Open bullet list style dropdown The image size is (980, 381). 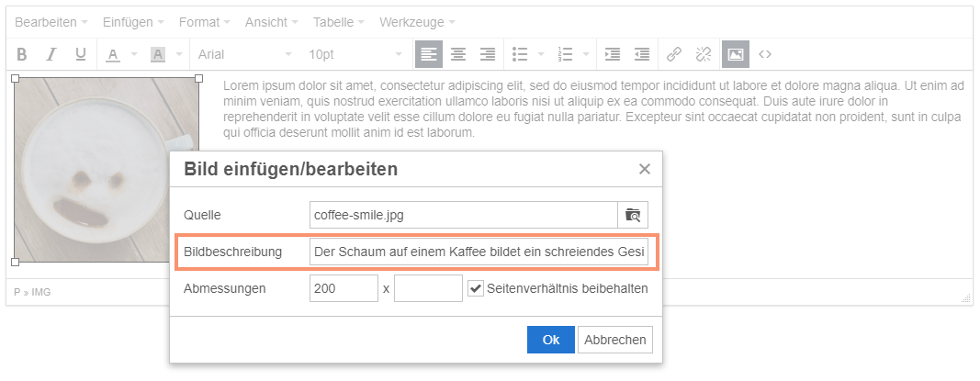pyautogui.click(x=541, y=54)
